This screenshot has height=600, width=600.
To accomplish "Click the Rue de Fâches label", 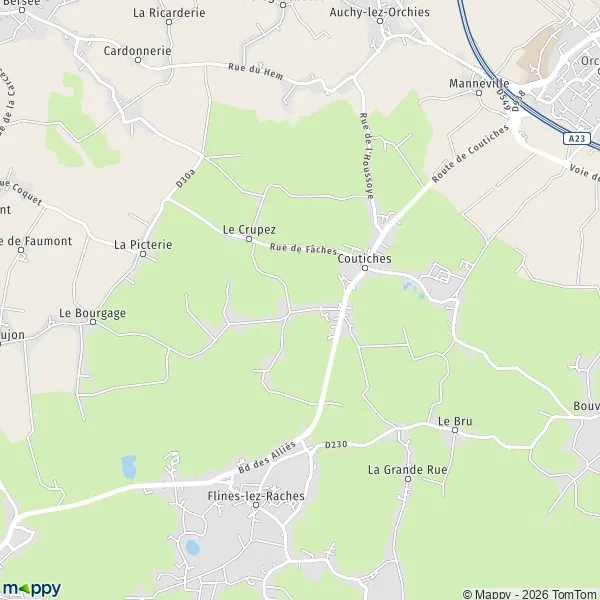I will pyautogui.click(x=303, y=249).
